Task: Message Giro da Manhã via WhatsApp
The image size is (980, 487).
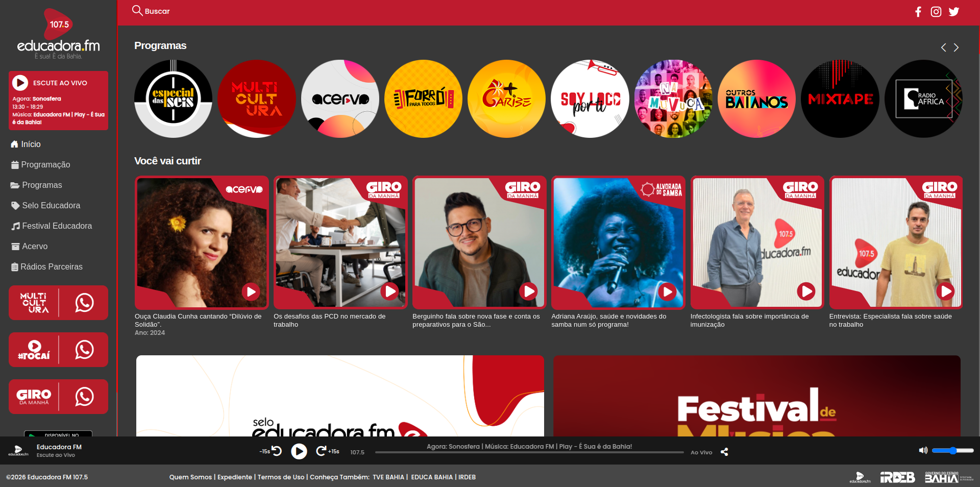Action: (x=84, y=397)
